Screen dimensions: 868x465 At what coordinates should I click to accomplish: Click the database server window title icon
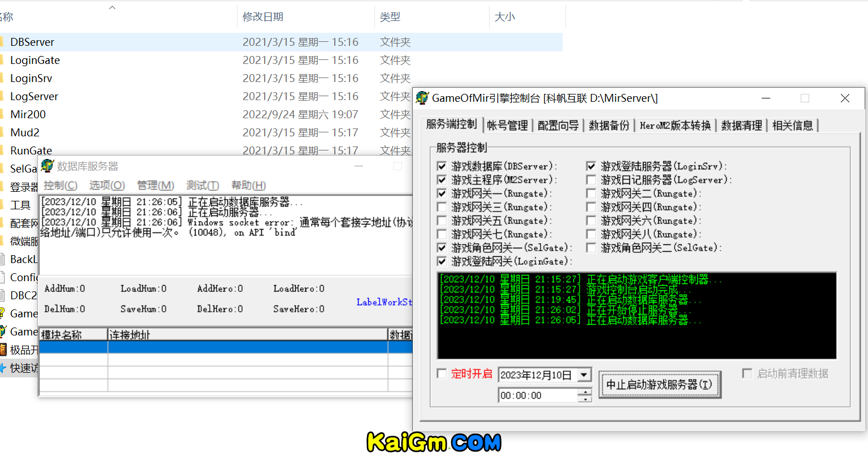point(47,166)
